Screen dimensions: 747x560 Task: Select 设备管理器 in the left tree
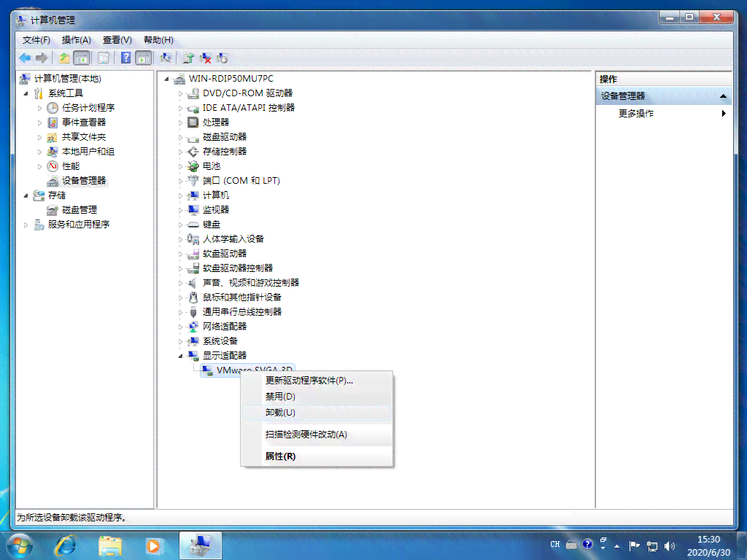click(x=84, y=181)
